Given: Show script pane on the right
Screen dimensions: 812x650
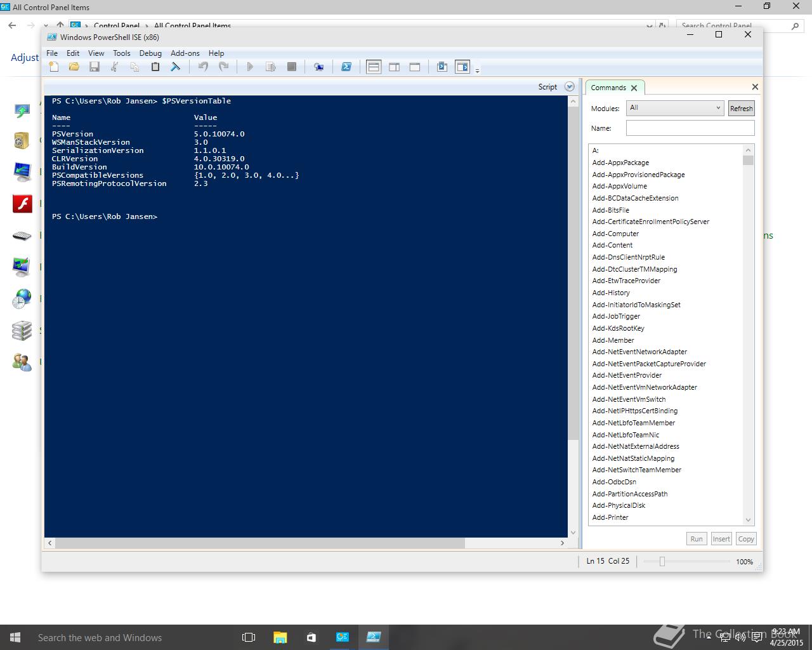Looking at the screenshot, I should click(x=394, y=67).
